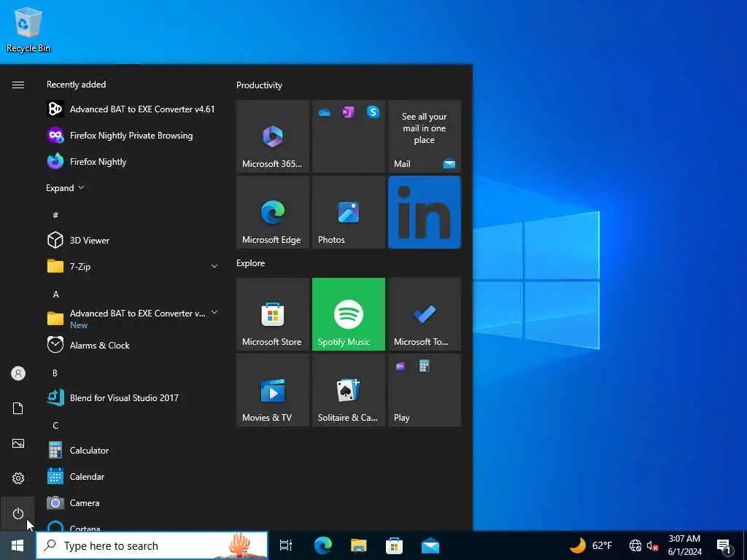The height and width of the screenshot is (560, 747).
Task: Expand the recently added list
Action: coord(65,187)
